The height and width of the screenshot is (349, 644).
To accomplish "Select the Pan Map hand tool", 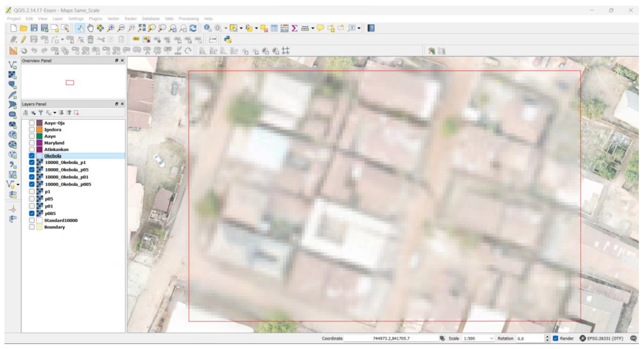I will [x=90, y=28].
